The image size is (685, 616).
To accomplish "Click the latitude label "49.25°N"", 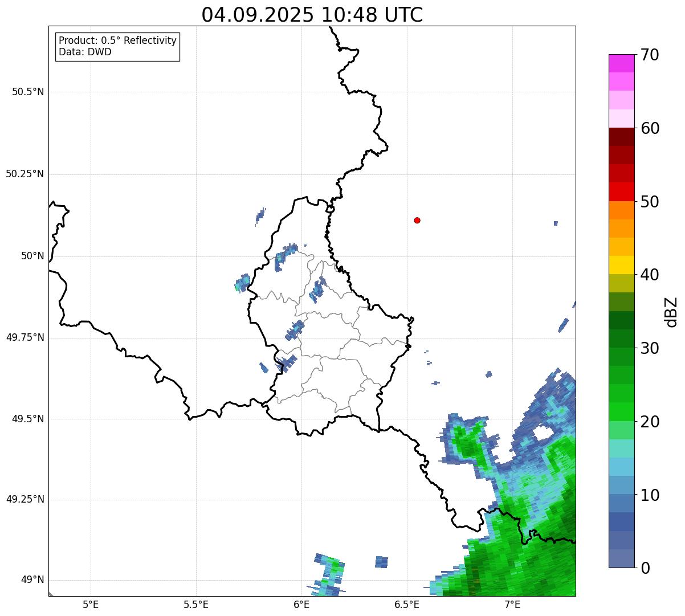I will tap(25, 499).
